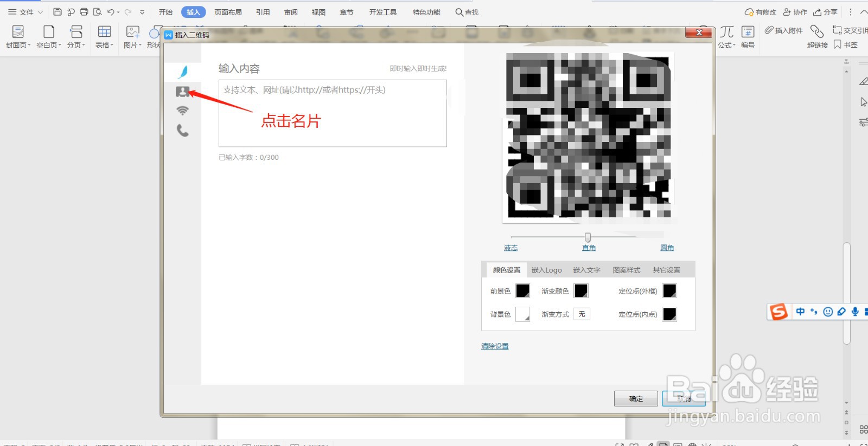Click the Sogou input method S logo
The image size is (868, 446).
(x=778, y=312)
